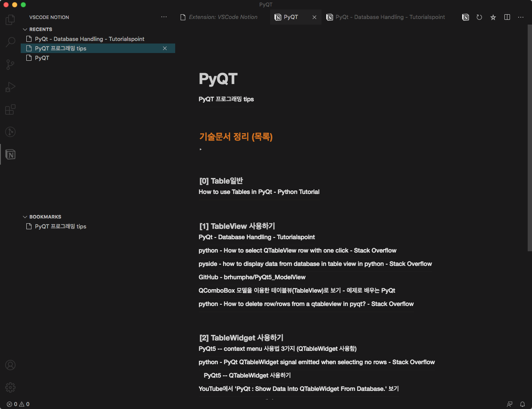The image size is (532, 409).
Task: Open PyQT item in recents list
Action: tap(98, 58)
